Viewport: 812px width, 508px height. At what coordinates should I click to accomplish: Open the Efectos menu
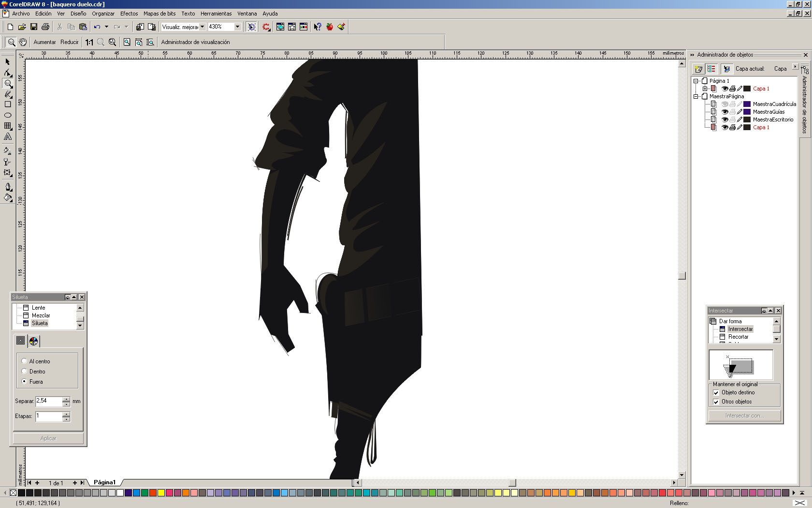click(x=129, y=14)
